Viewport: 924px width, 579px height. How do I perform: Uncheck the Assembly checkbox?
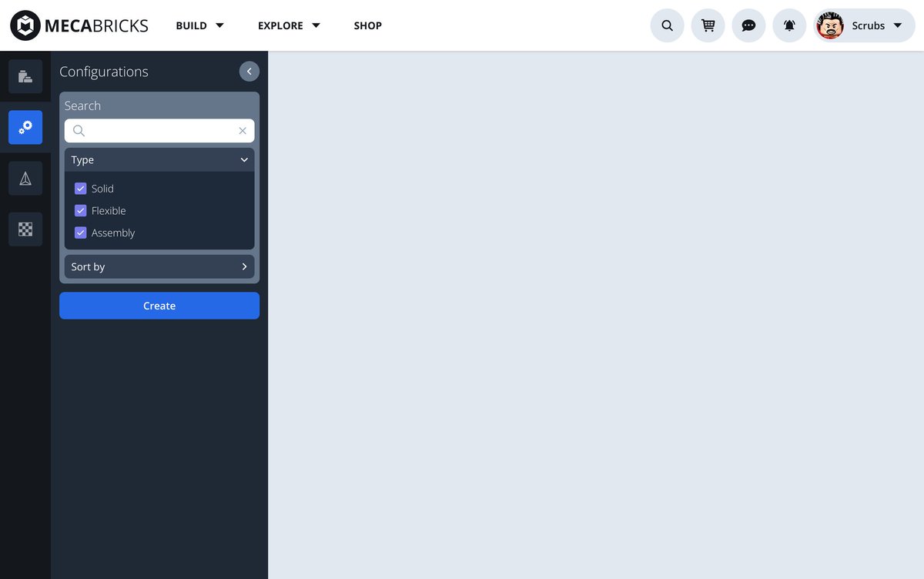click(x=81, y=233)
